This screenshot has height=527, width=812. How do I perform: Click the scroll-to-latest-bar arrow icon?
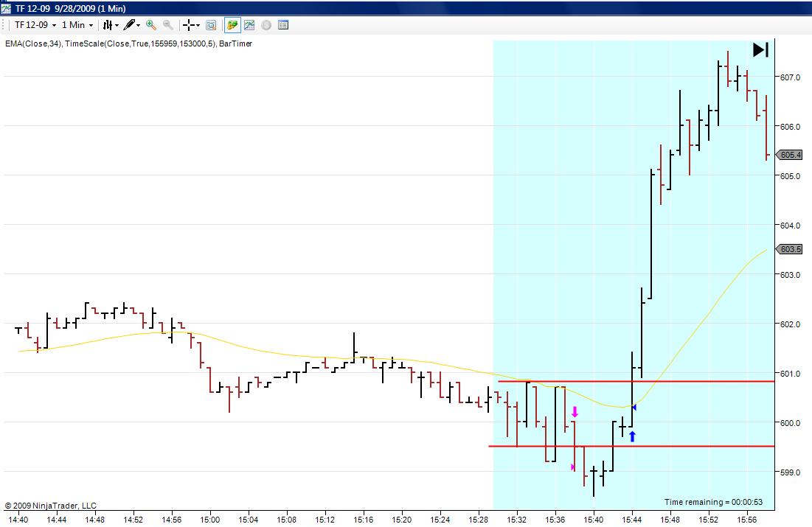point(760,49)
